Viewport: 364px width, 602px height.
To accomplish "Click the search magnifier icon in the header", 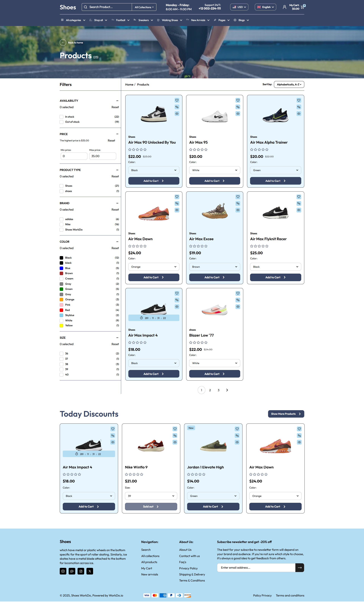I will coord(86,7).
